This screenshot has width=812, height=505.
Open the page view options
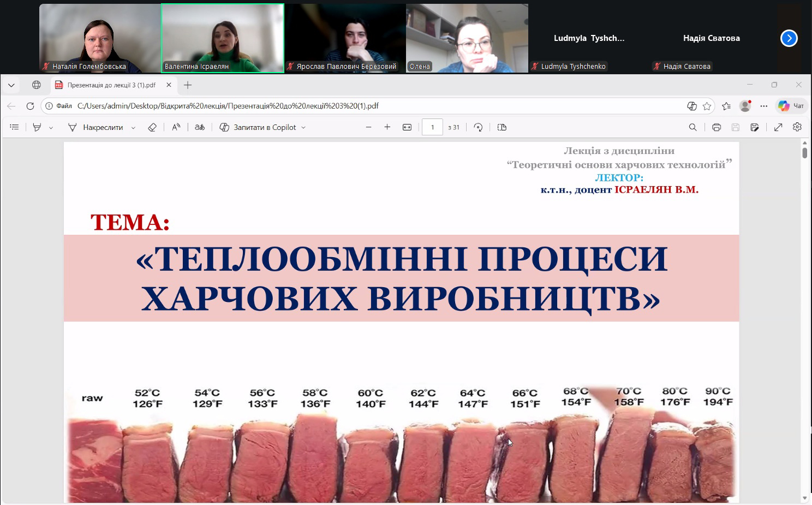pyautogui.click(x=502, y=127)
